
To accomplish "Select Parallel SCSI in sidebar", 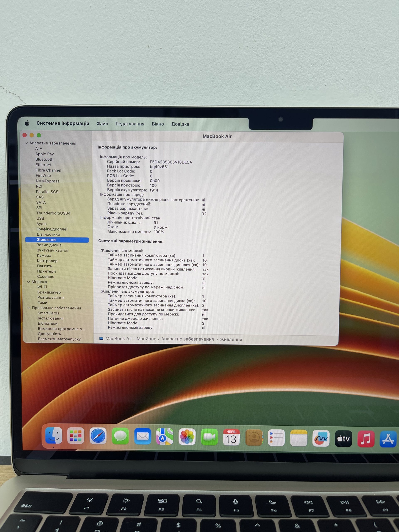I will [x=48, y=192].
